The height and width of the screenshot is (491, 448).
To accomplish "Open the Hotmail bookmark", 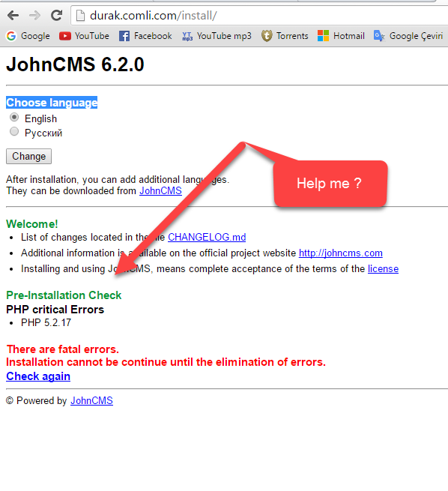I will coord(341,36).
